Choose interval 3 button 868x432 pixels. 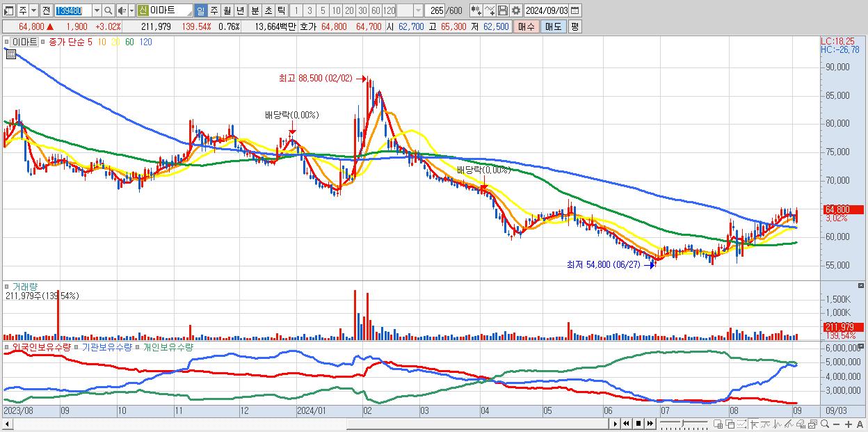(x=310, y=11)
